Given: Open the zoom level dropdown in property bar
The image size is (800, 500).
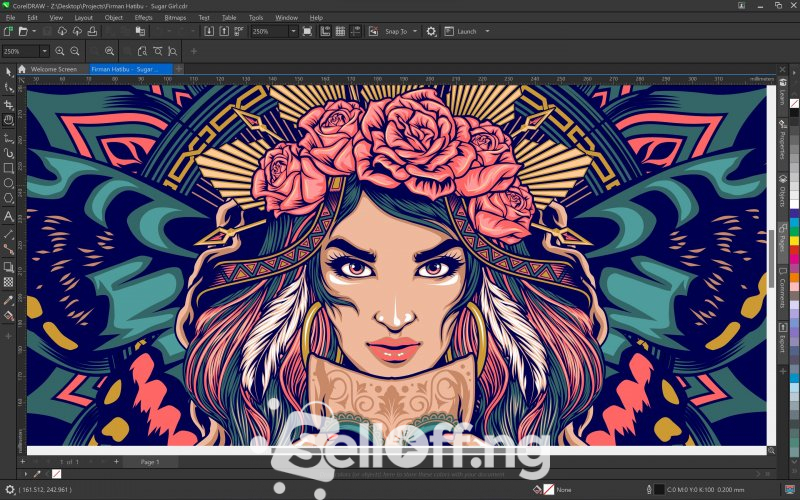Looking at the screenshot, I should pos(44,51).
